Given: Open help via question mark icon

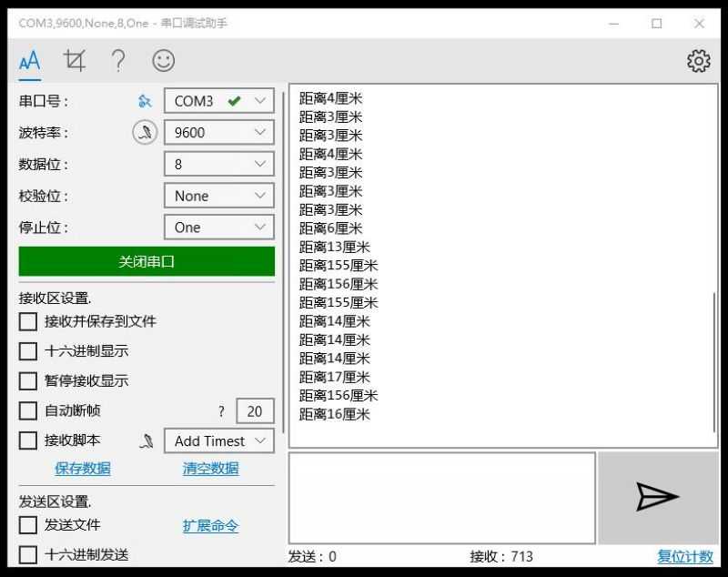Looking at the screenshot, I should click(x=117, y=62).
